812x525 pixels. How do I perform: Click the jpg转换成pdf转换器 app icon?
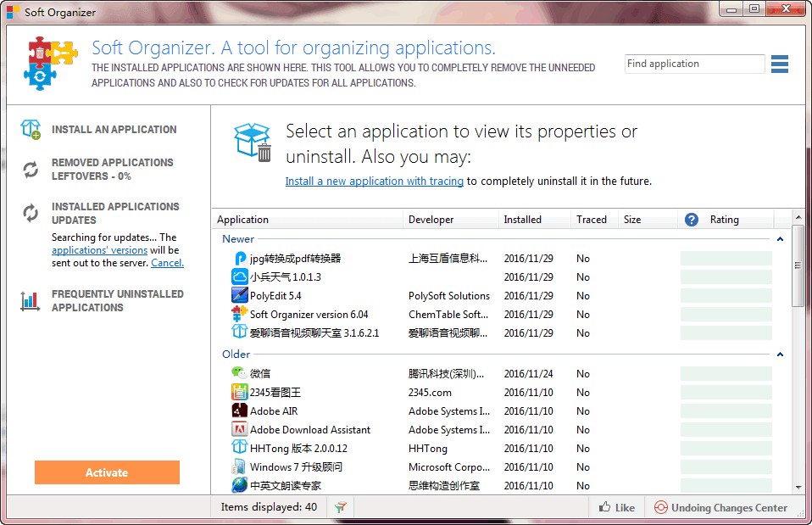240,258
